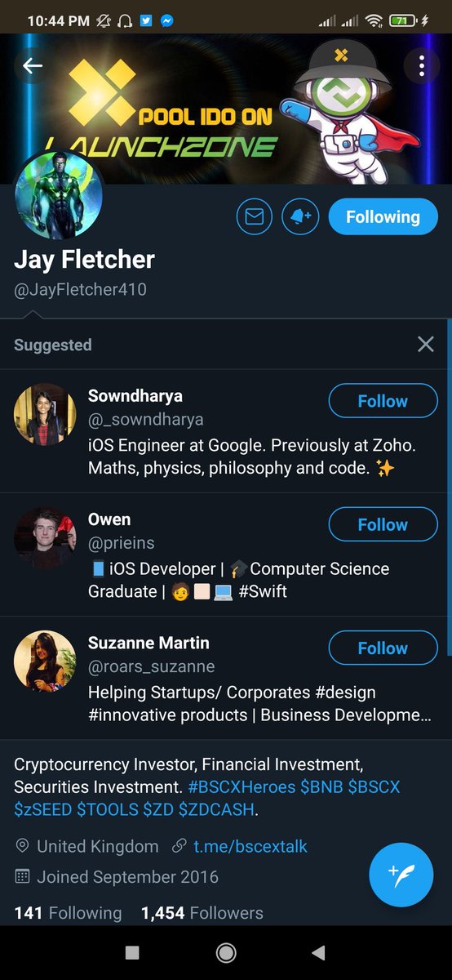Open Jay Fletcher's profile picture
452x980 pixels.
coord(58,194)
